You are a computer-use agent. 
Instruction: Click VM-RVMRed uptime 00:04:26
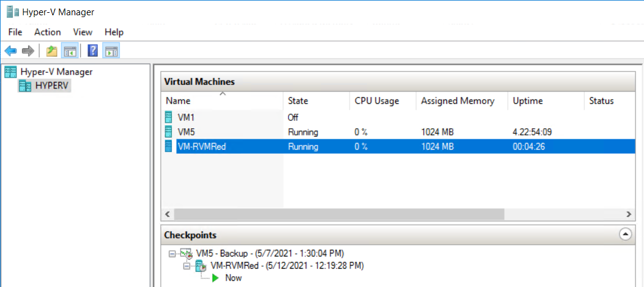point(529,147)
